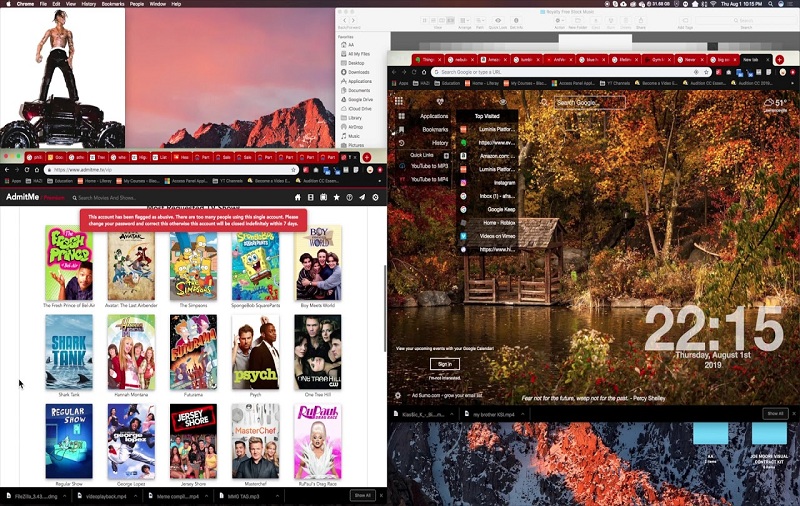Open Home - Roblox from Top Visited
This screenshot has height=506, width=800.
click(488, 223)
